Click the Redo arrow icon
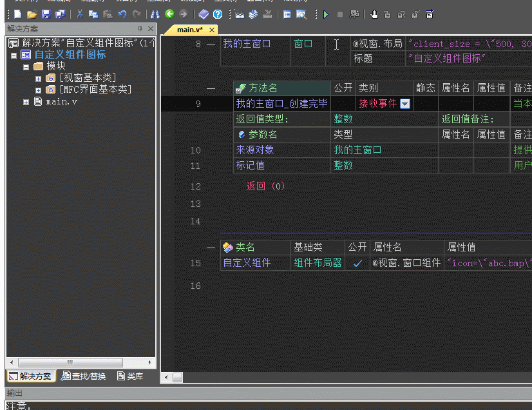 coord(137,14)
